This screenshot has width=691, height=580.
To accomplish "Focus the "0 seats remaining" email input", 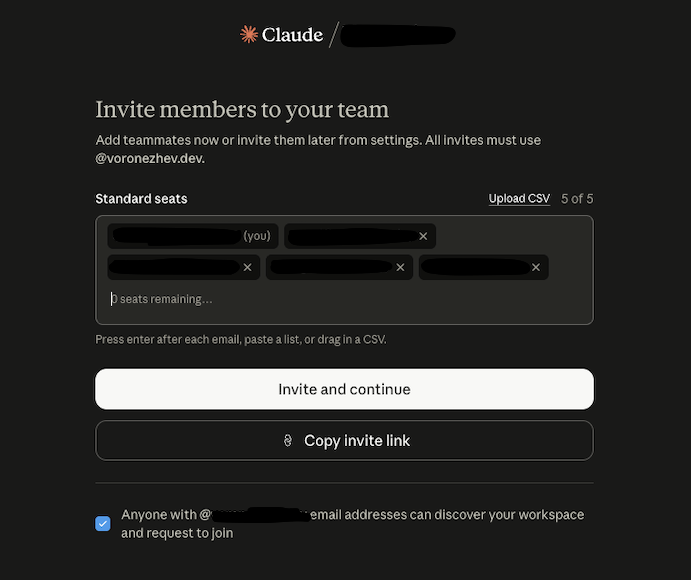I will [x=344, y=299].
